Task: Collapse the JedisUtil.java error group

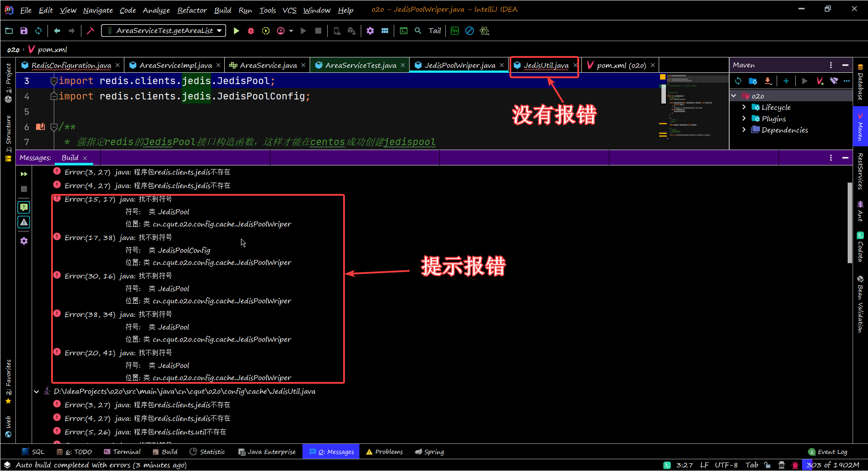Action: click(37, 391)
